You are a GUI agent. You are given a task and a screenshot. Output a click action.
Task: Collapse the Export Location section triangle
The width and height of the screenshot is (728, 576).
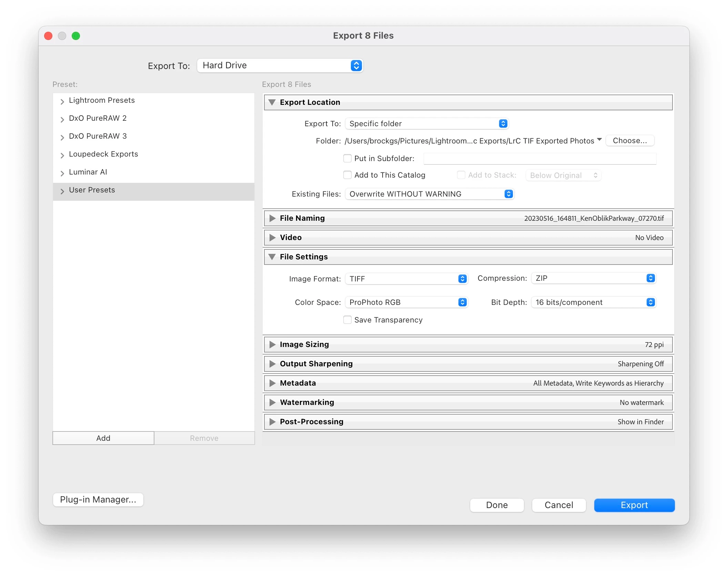tap(272, 102)
